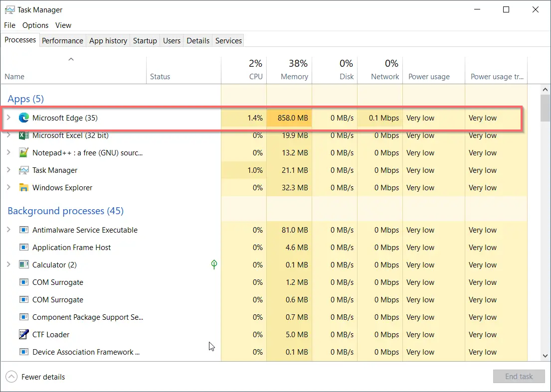Expand the Microsoft Edge process group

click(9, 118)
